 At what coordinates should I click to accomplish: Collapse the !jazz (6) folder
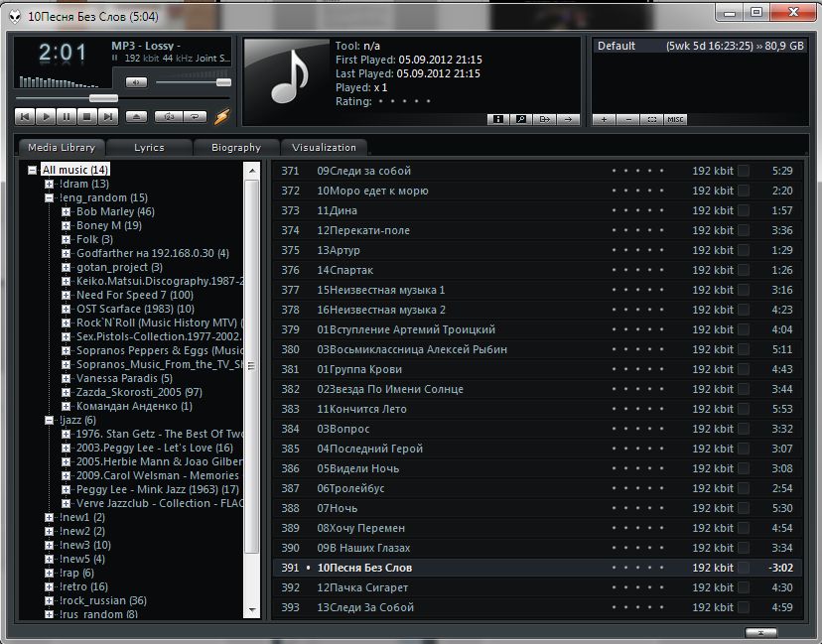click(x=49, y=421)
